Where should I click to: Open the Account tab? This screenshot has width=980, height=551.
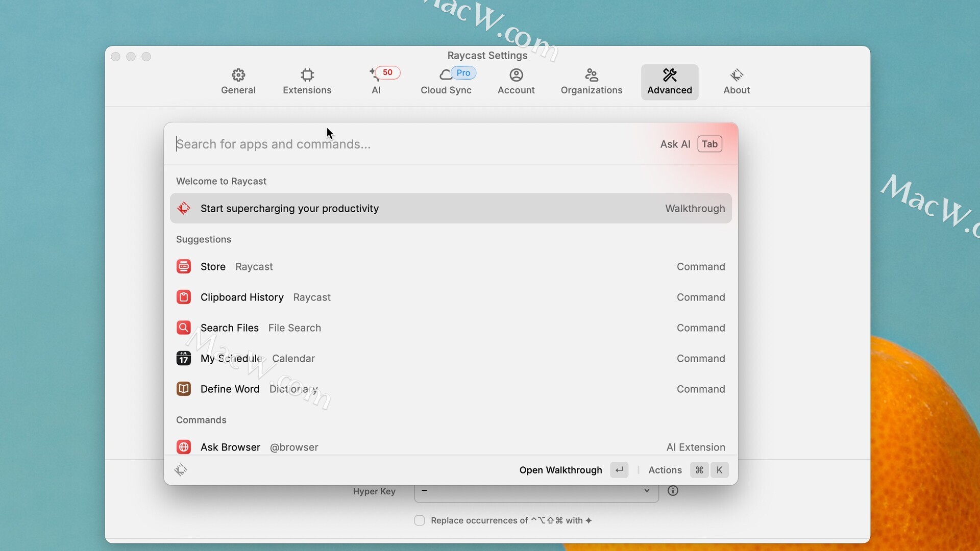tap(516, 82)
